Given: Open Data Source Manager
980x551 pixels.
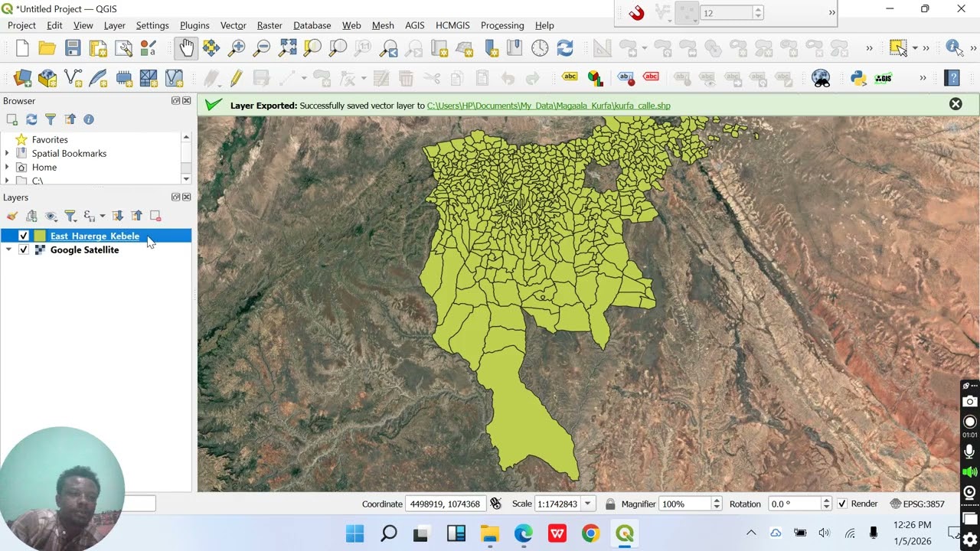Looking at the screenshot, I should [x=22, y=78].
